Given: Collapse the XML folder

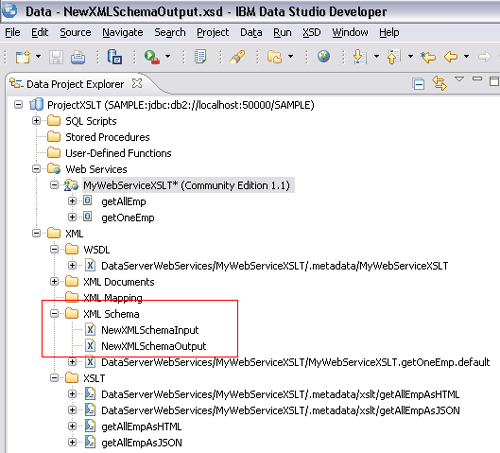Looking at the screenshot, I should (36, 233).
